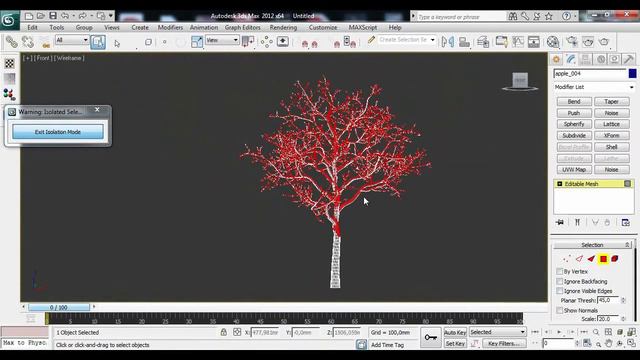Expand the Editable Mesh stack entry
Screen dimensions: 640x360
coord(560,184)
